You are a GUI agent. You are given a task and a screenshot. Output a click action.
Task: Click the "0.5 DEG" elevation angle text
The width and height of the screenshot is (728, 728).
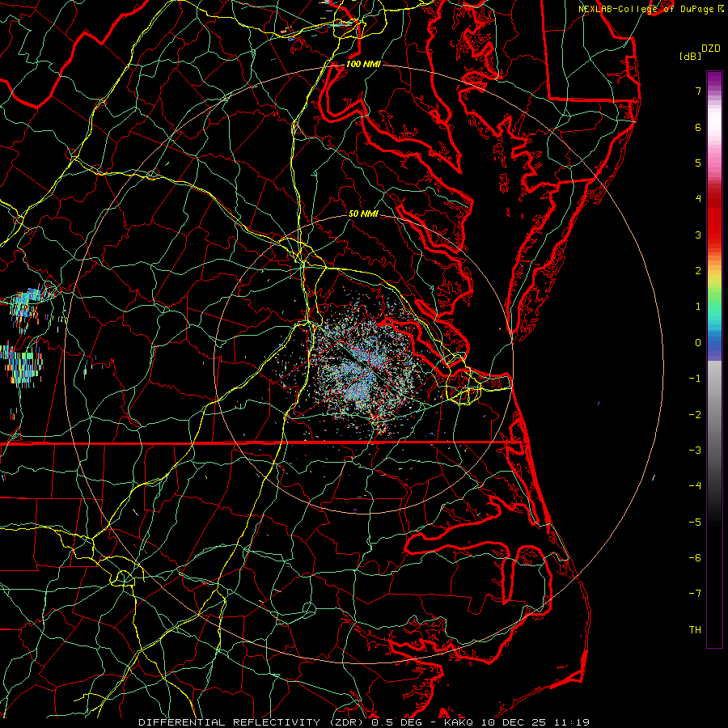point(398,722)
